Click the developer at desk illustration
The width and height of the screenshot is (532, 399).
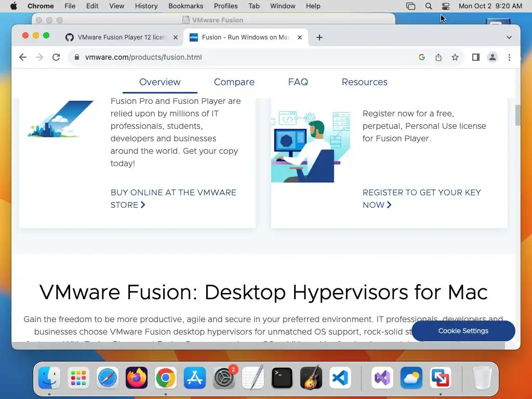point(311,147)
